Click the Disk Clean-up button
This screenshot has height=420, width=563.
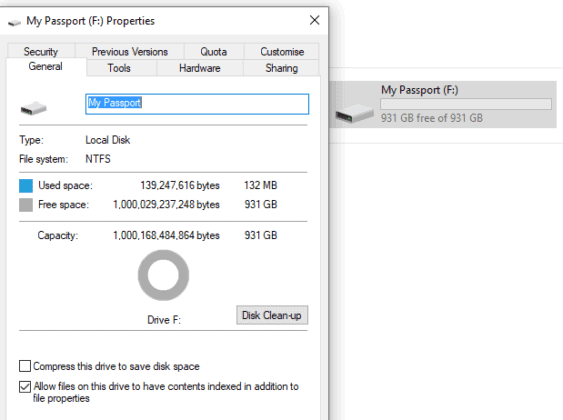click(272, 315)
